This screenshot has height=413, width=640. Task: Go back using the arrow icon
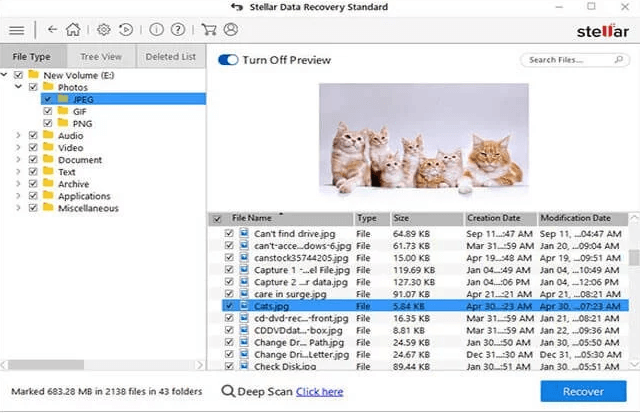tap(52, 29)
